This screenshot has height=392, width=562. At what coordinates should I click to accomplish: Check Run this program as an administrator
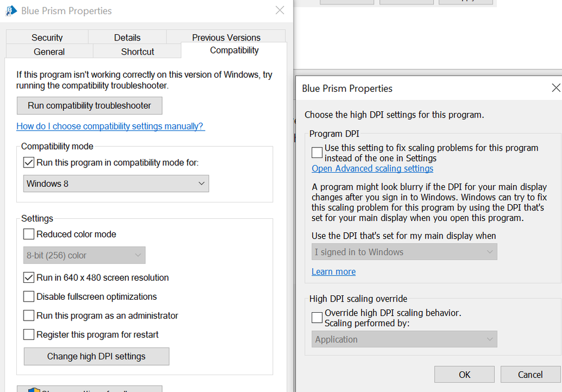pos(29,316)
